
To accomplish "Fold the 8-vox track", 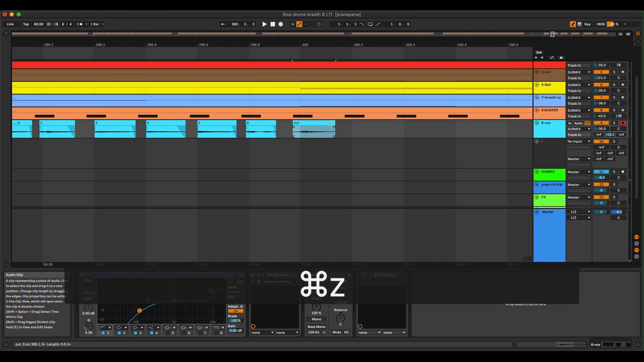I will point(537,123).
